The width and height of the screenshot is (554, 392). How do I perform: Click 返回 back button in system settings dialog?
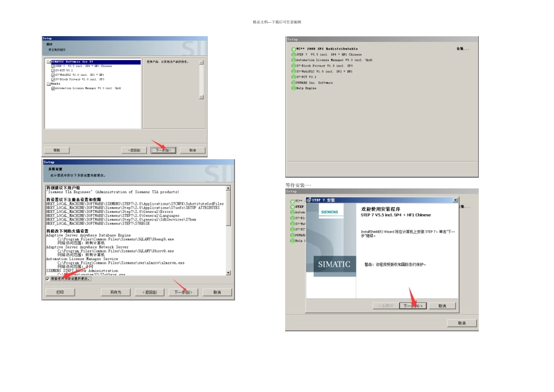coord(149,292)
